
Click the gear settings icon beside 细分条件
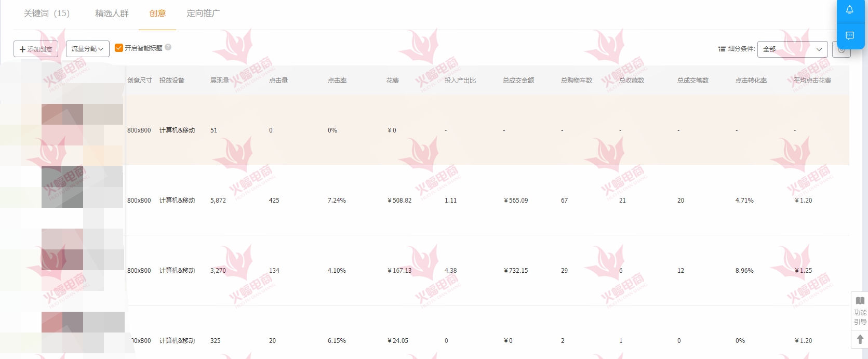pyautogui.click(x=842, y=50)
